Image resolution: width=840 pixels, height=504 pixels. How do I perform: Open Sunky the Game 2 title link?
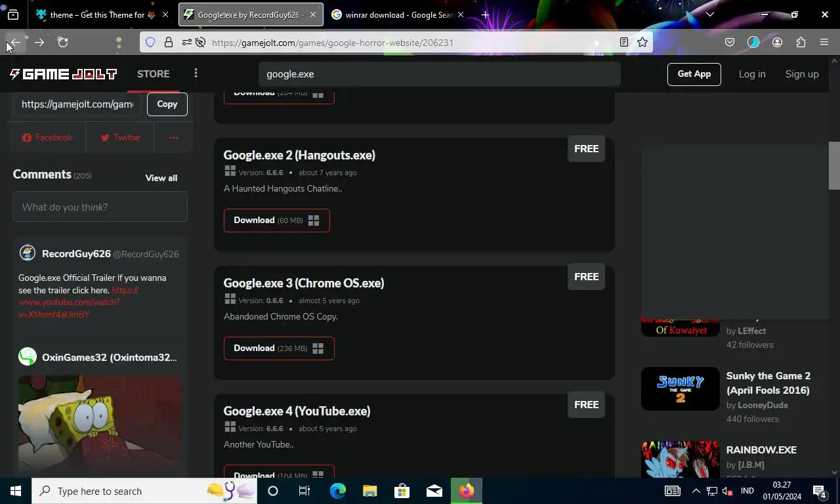[768, 383]
